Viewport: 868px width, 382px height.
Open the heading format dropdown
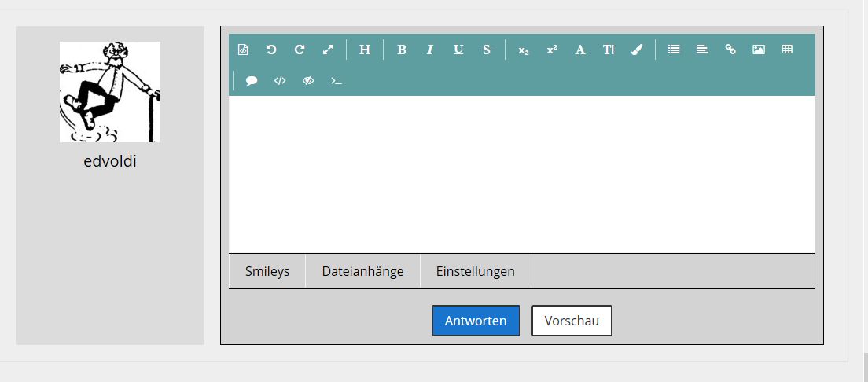coord(365,50)
